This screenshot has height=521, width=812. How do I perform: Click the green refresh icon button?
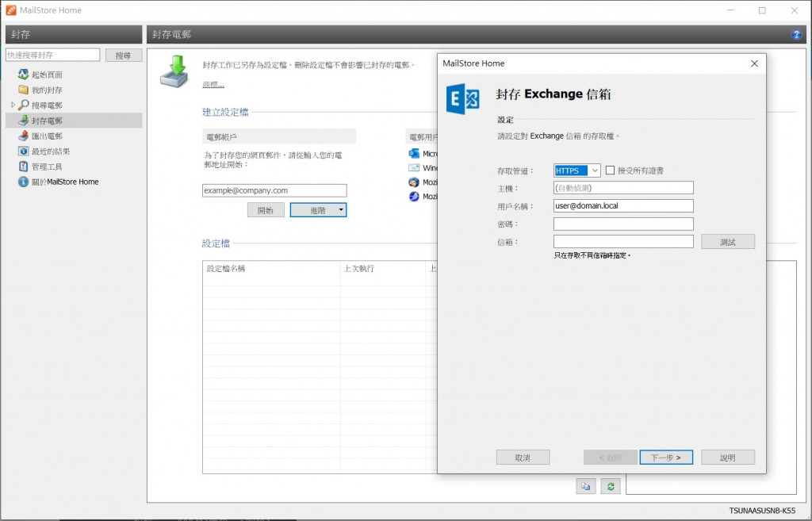coord(611,486)
